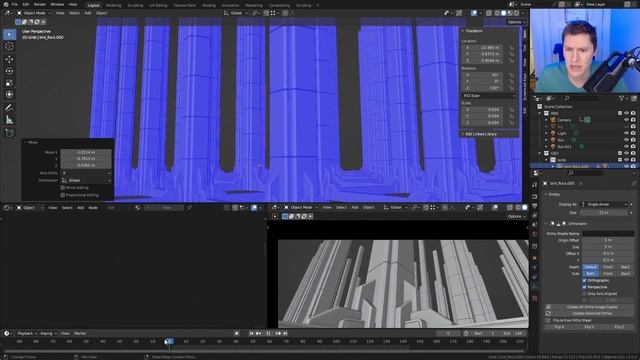
Task: Enable the Orthographic checkbox
Action: tap(584, 280)
